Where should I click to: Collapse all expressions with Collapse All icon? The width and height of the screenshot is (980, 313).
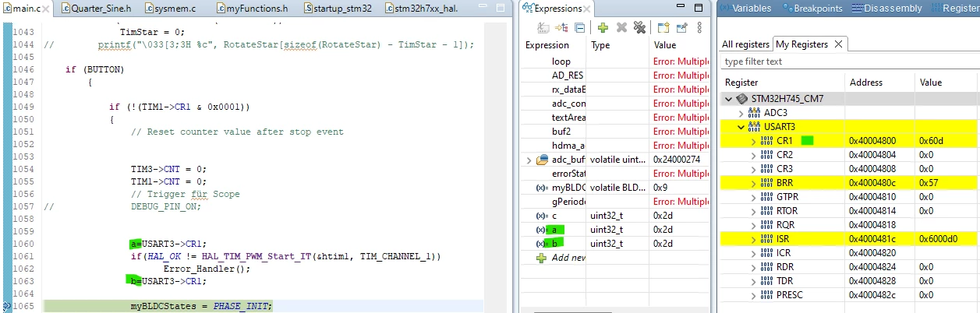(x=578, y=27)
